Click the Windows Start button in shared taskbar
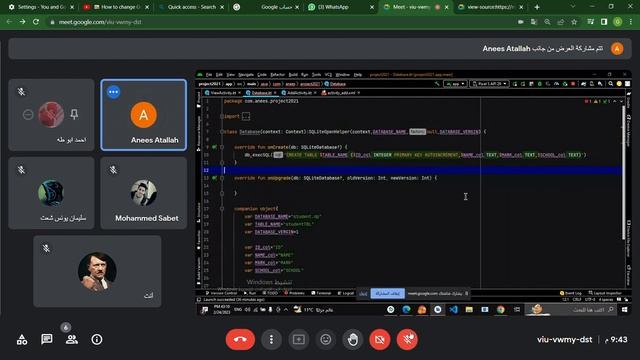The width and height of the screenshot is (640, 360). point(624,310)
